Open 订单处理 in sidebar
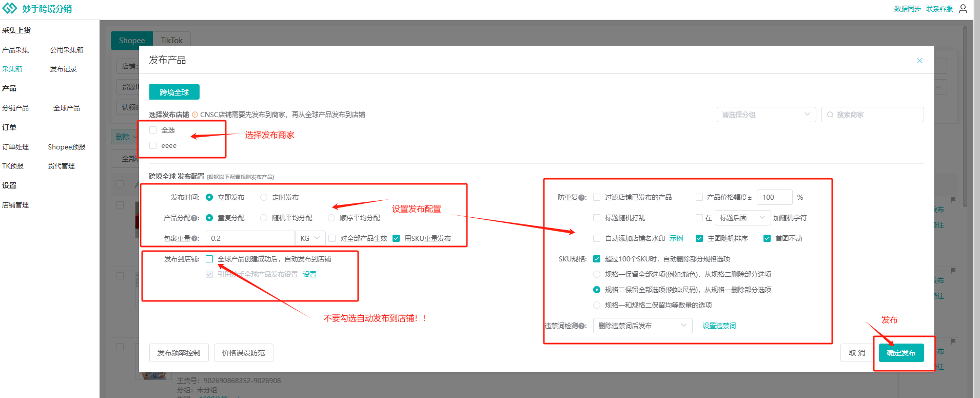The image size is (980, 398). coord(15,147)
